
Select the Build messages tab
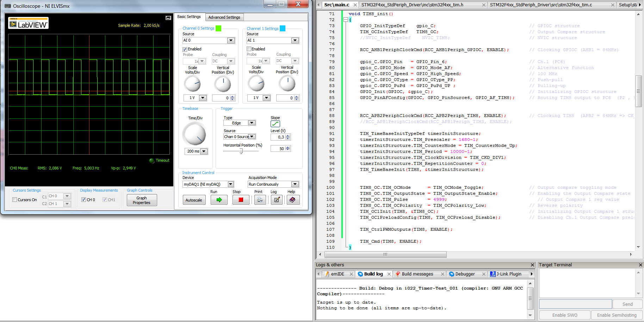pyautogui.click(x=417, y=274)
